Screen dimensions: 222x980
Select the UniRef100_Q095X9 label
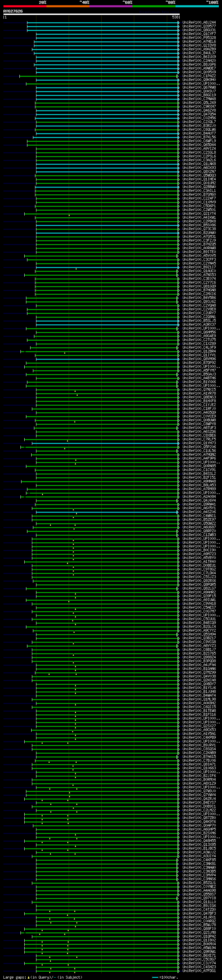[x=199, y=72]
